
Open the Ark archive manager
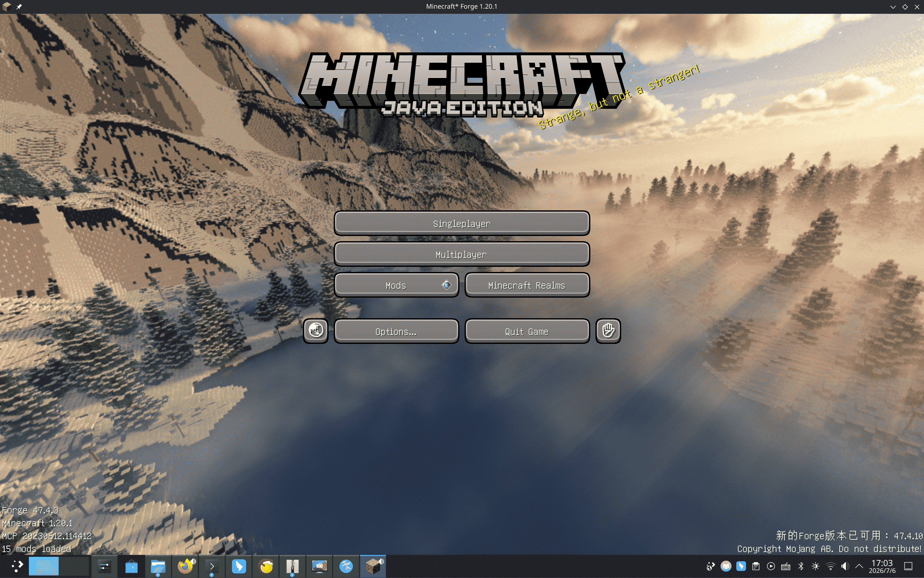(293, 566)
